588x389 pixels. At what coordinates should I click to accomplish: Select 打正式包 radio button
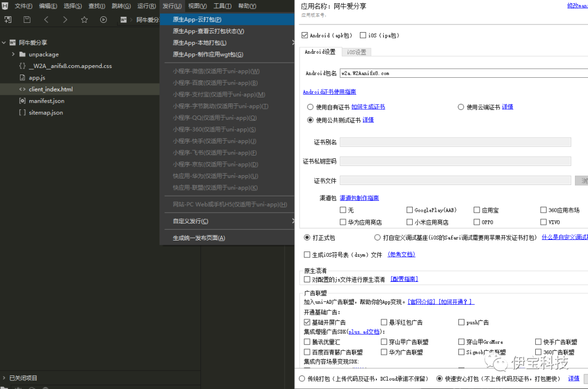[307, 237]
